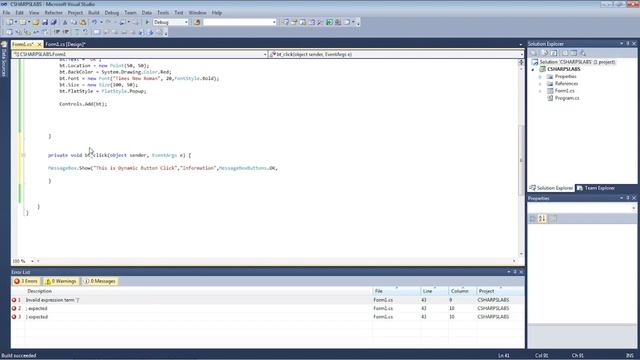Click the Alphabetical sort icon in Properties panel
The width and height of the screenshot is (640, 360).
pos(542,219)
